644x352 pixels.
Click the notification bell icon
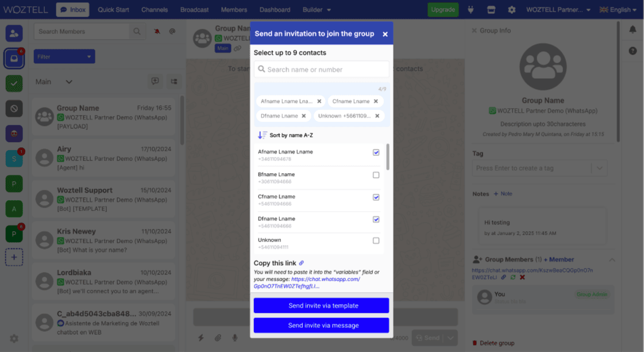pos(633,30)
